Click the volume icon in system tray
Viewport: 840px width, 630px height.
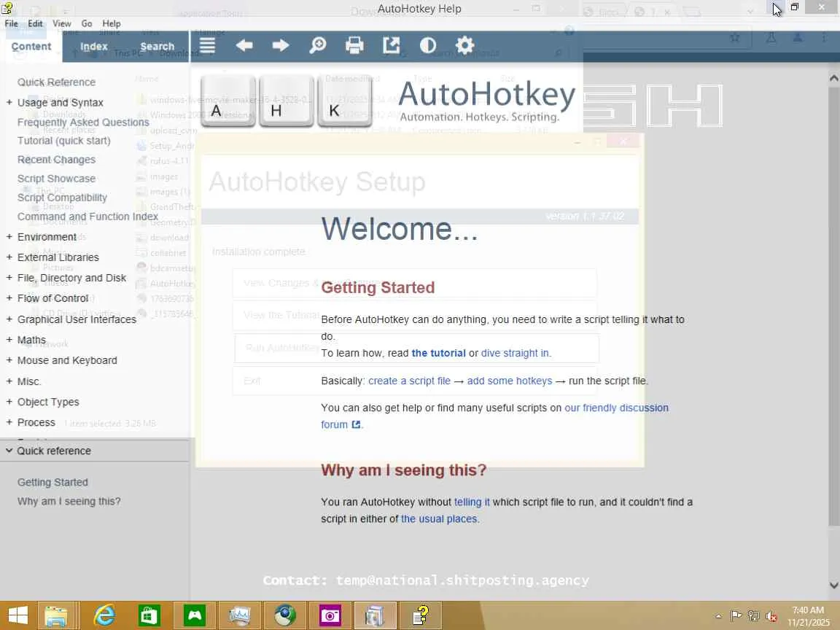(x=771, y=616)
